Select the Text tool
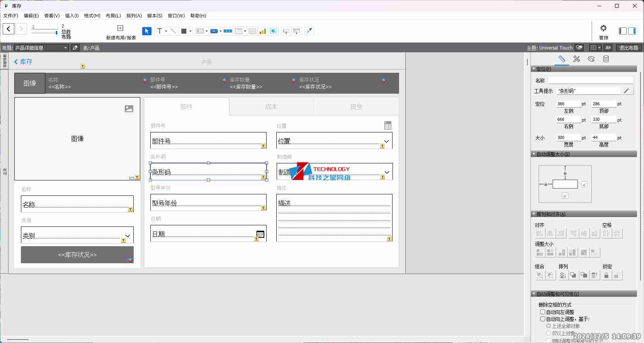Screen dimensions: 644x343 pyautogui.click(x=159, y=31)
